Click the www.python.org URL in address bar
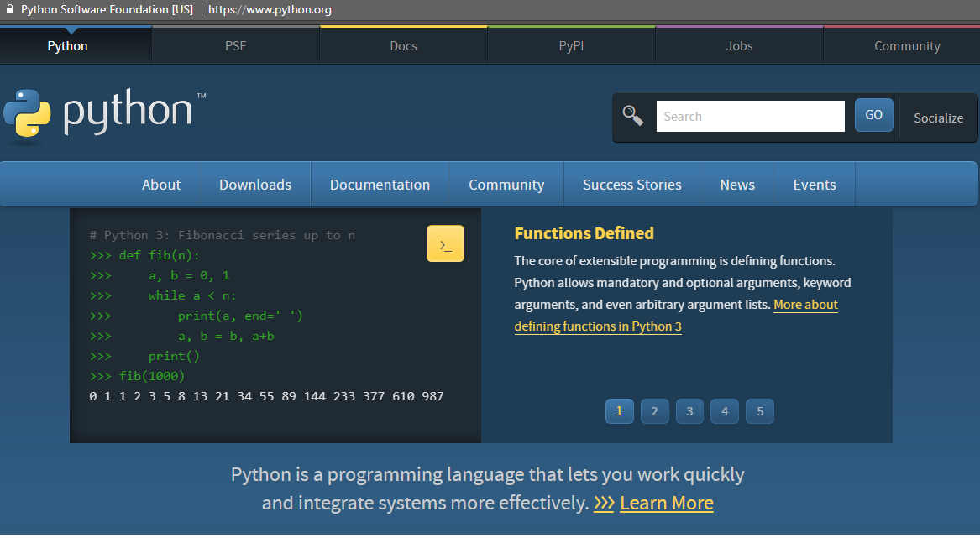The image size is (980, 538). [x=270, y=9]
